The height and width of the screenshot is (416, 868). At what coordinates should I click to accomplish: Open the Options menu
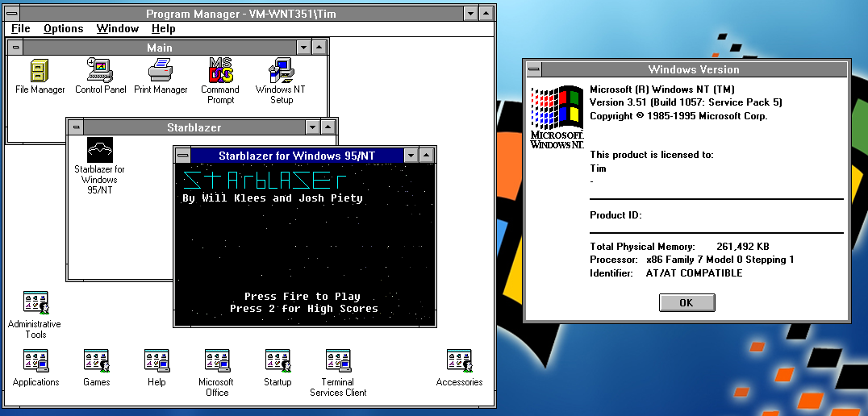point(63,28)
